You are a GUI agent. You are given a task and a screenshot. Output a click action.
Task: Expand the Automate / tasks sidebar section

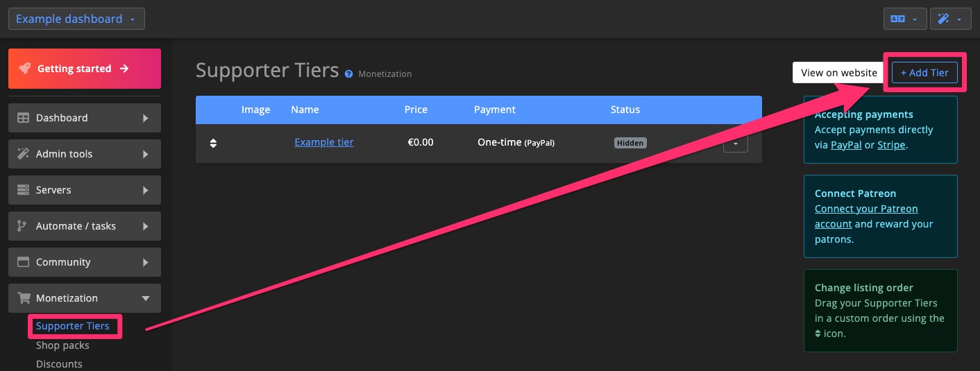(85, 226)
